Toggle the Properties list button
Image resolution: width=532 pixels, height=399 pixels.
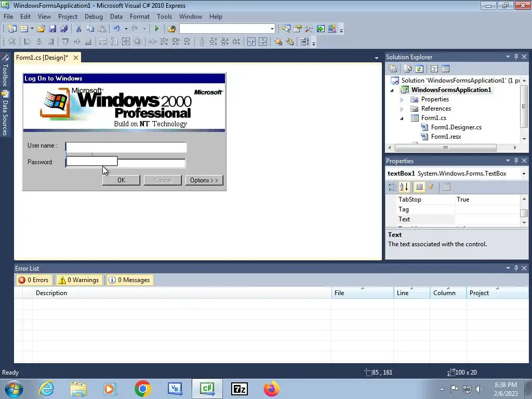coord(419,187)
